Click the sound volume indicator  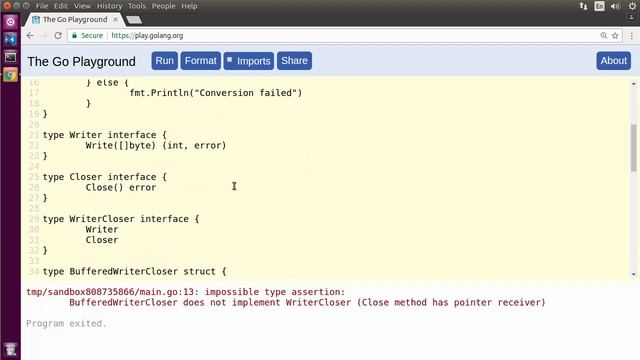[x=615, y=6]
